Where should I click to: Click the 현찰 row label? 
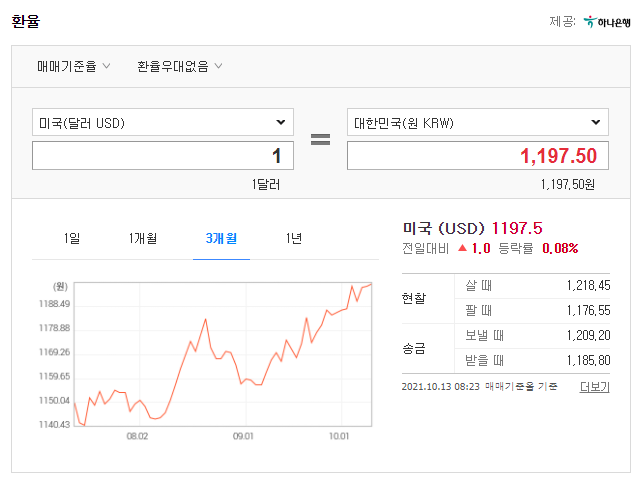pyautogui.click(x=414, y=298)
